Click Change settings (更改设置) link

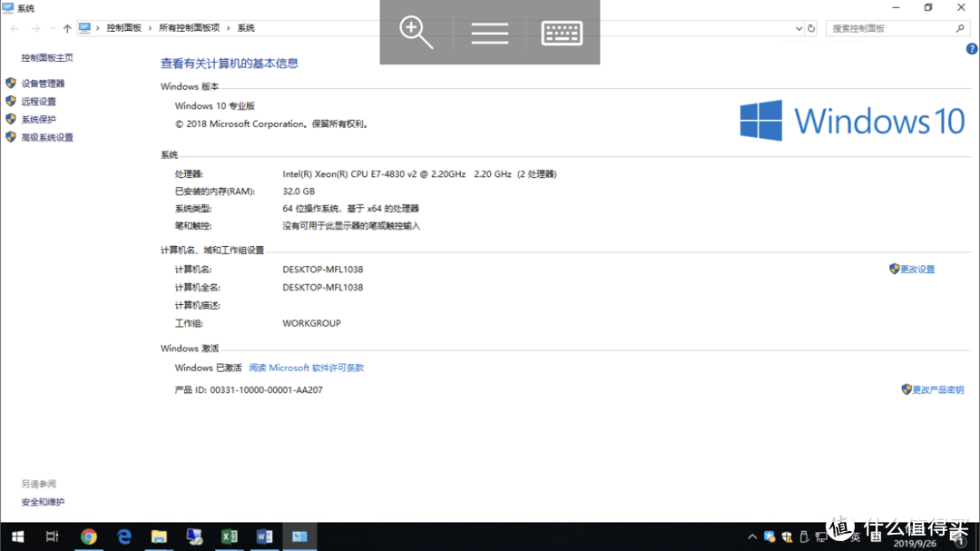pyautogui.click(x=916, y=269)
